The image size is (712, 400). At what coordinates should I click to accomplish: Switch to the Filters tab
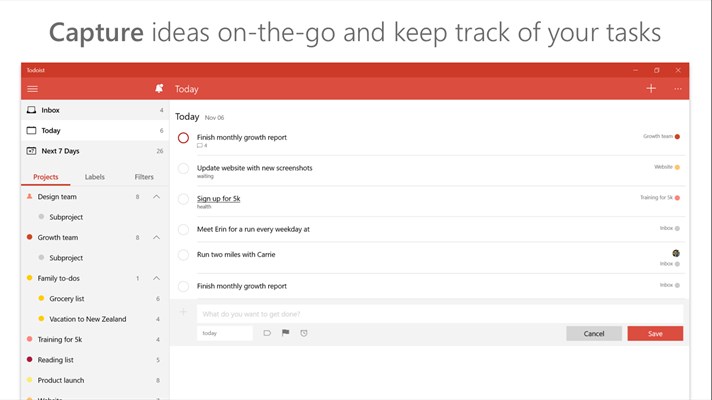pos(144,177)
